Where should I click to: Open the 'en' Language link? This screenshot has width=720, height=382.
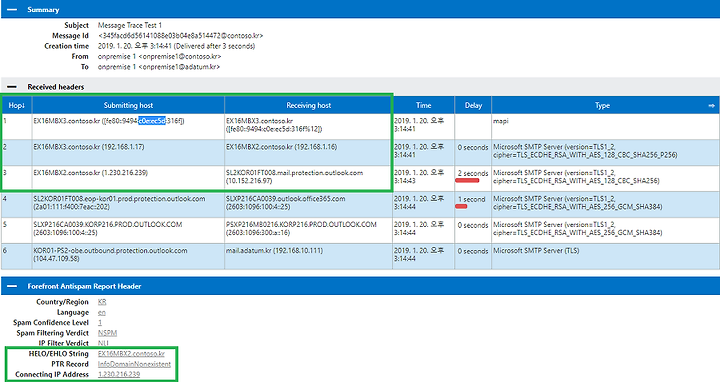pos(101,312)
